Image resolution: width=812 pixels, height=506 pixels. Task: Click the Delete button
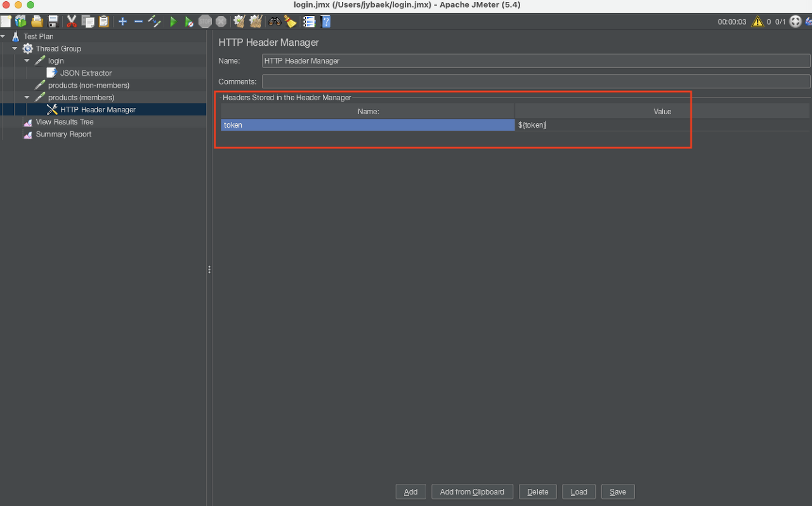tap(538, 491)
